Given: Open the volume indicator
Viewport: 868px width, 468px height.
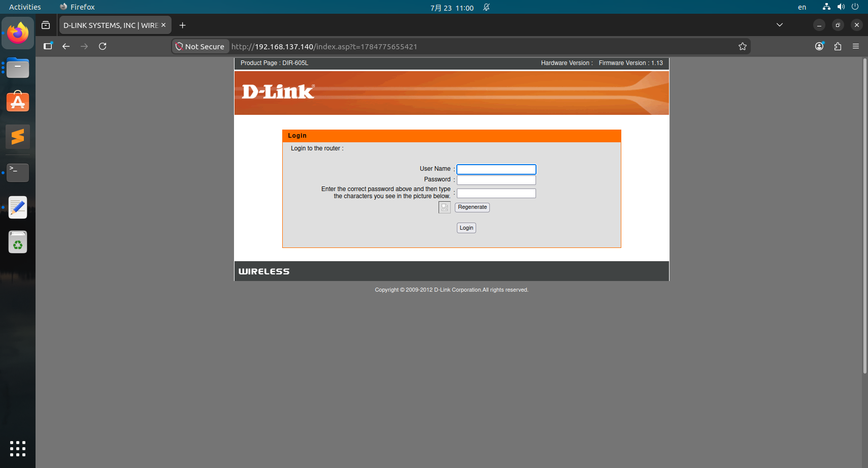Looking at the screenshot, I should (x=841, y=7).
